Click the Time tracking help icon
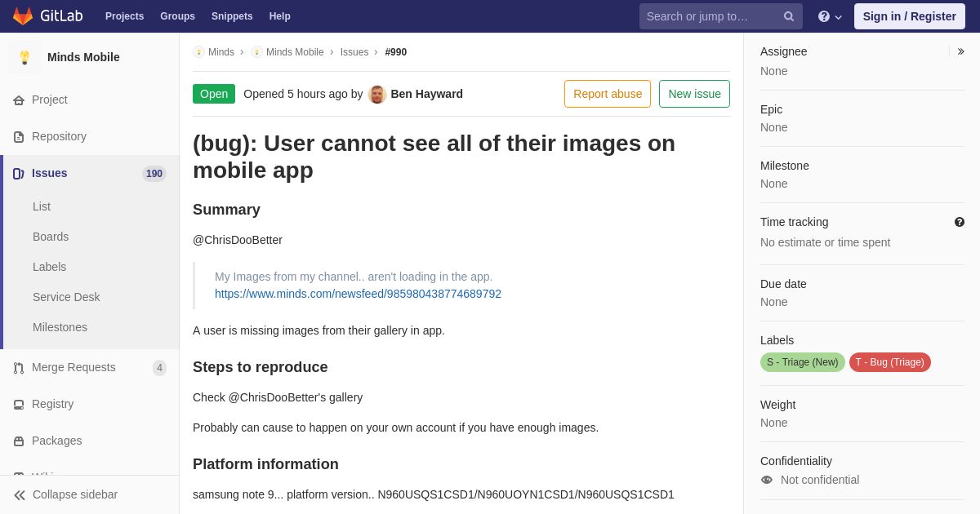Image resolution: width=980 pixels, height=514 pixels. pos(960,222)
